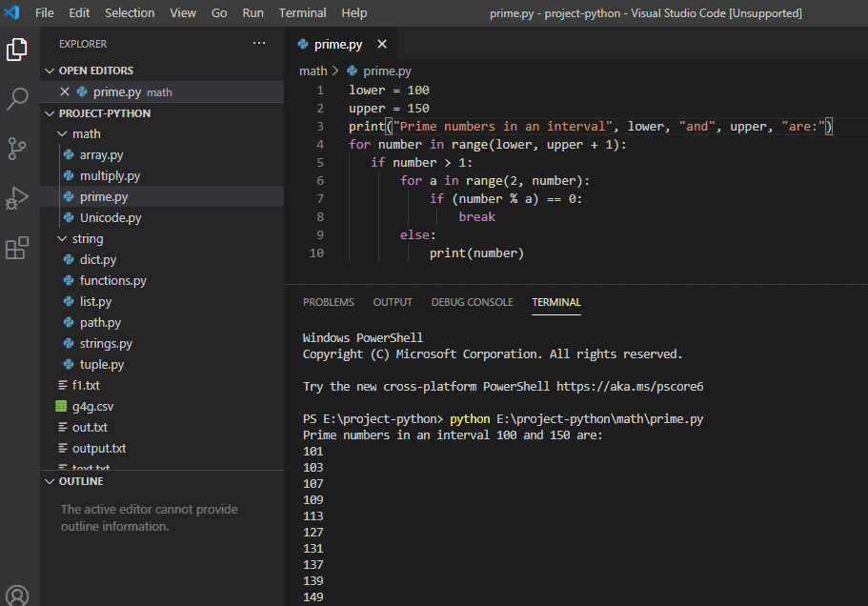This screenshot has width=868, height=606.
Task: Open the Selection menu
Action: pyautogui.click(x=130, y=13)
